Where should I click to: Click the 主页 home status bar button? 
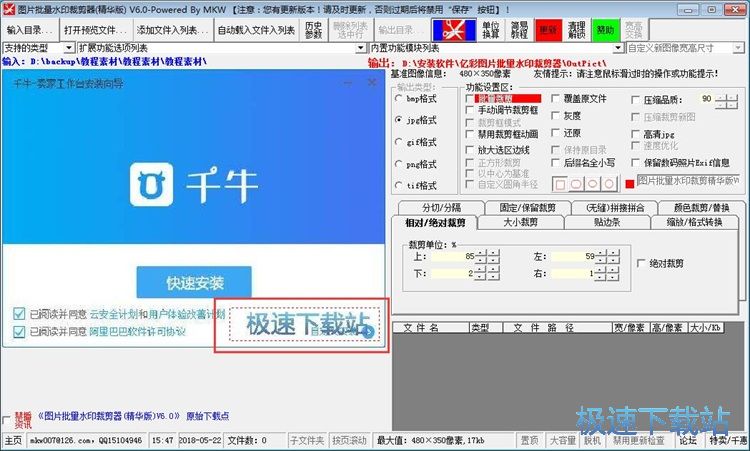pos(13,440)
